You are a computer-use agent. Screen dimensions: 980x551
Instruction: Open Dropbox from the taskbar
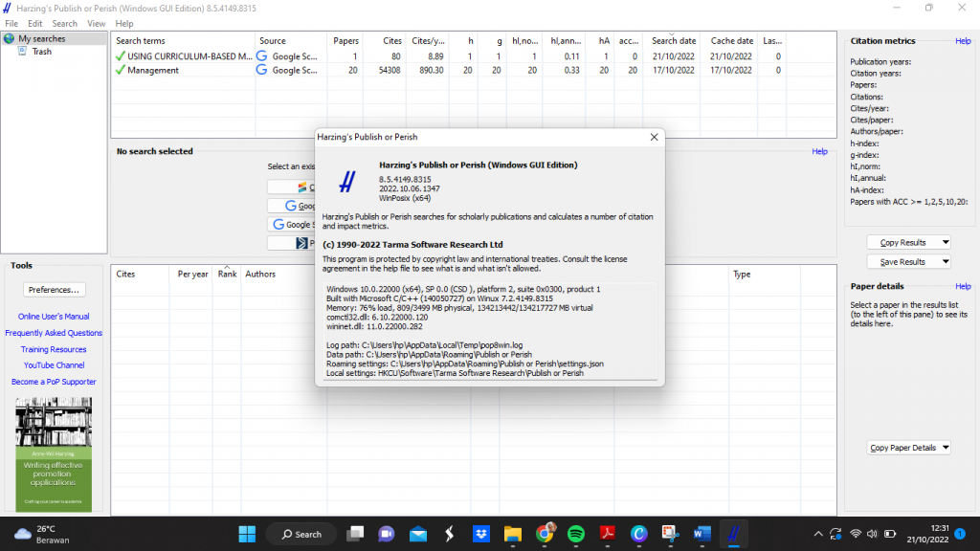pos(480,534)
